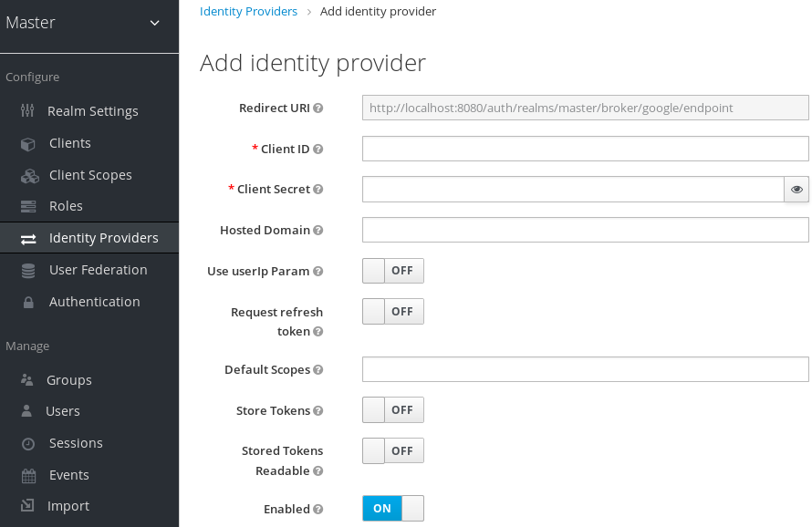Reveal the Client Secret with eye icon
The width and height of the screenshot is (812, 527).
(x=796, y=189)
